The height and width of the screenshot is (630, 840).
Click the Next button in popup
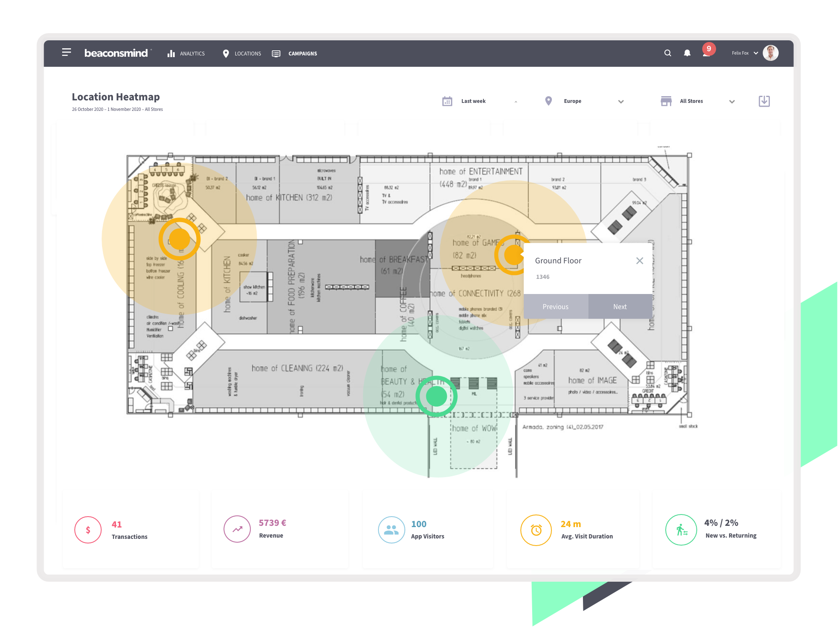click(x=620, y=307)
